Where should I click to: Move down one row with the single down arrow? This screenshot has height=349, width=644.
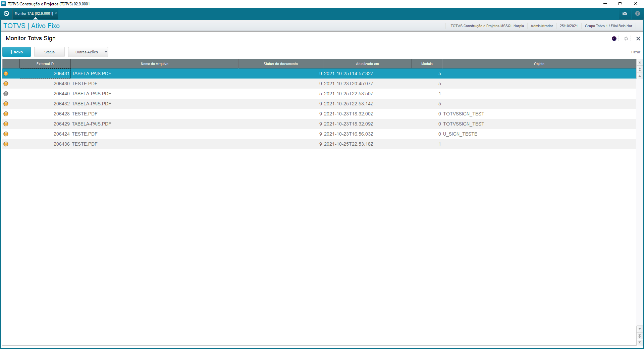640,329
